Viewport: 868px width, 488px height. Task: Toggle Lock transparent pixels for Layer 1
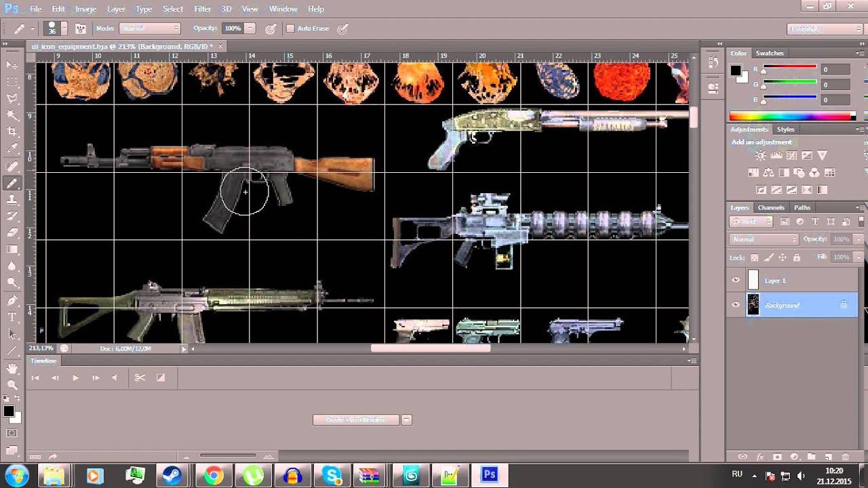(755, 258)
